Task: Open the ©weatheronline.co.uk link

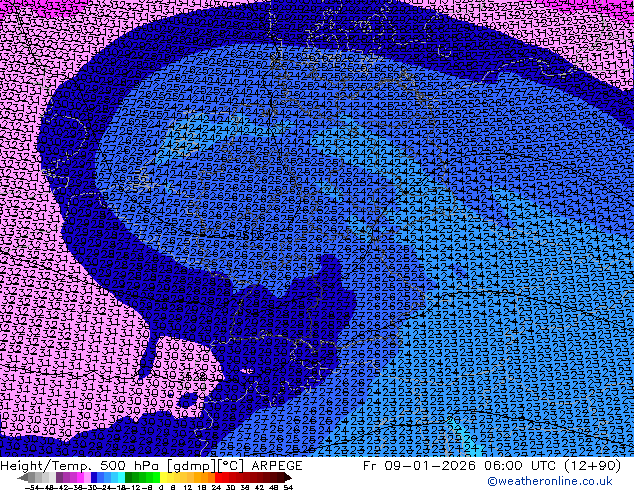Action: pos(550,481)
